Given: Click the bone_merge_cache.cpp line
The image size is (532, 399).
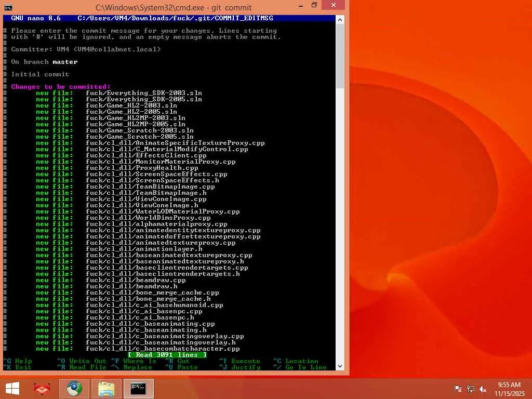Looking at the screenshot, I should [152, 292].
